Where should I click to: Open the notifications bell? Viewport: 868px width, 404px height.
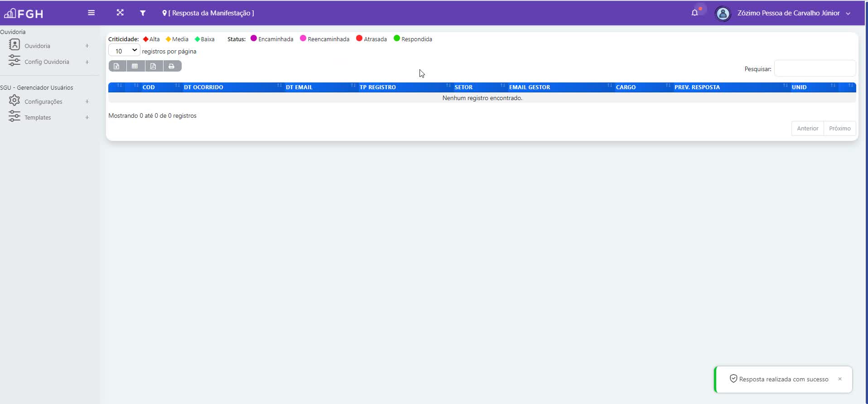pos(694,13)
